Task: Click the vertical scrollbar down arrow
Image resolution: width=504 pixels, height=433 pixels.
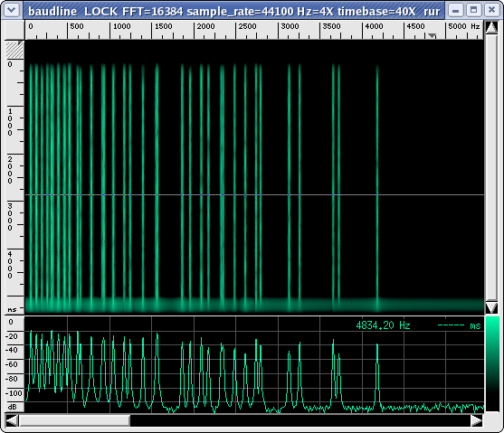Action: click(x=491, y=307)
